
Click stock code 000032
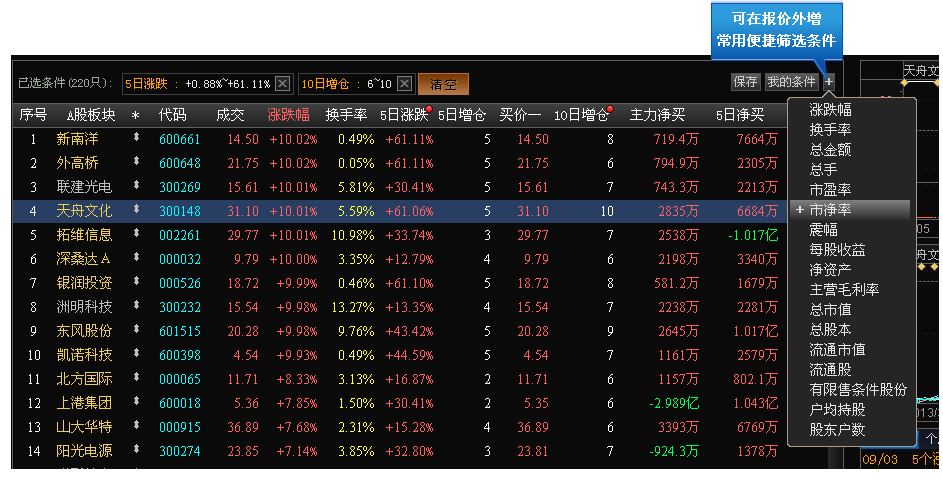tap(180, 259)
